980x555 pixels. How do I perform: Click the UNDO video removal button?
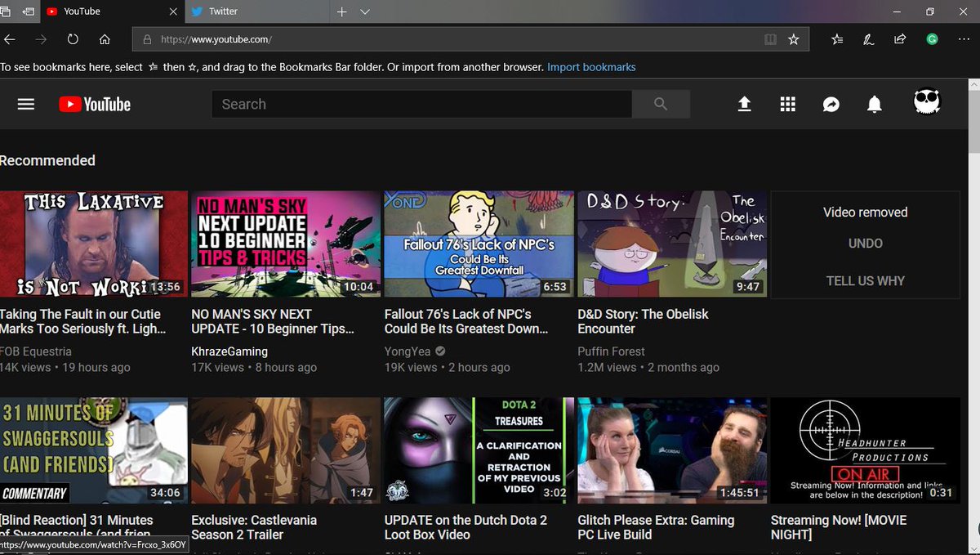coord(865,244)
